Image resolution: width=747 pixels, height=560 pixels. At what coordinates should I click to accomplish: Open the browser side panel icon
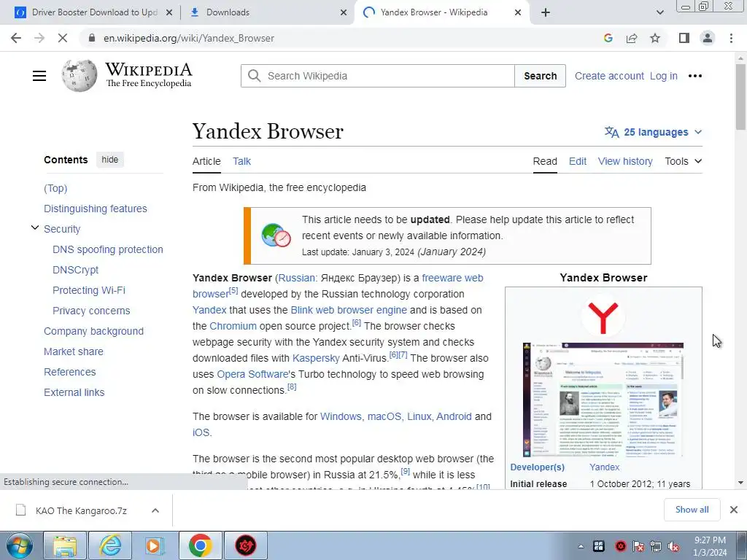[684, 38]
